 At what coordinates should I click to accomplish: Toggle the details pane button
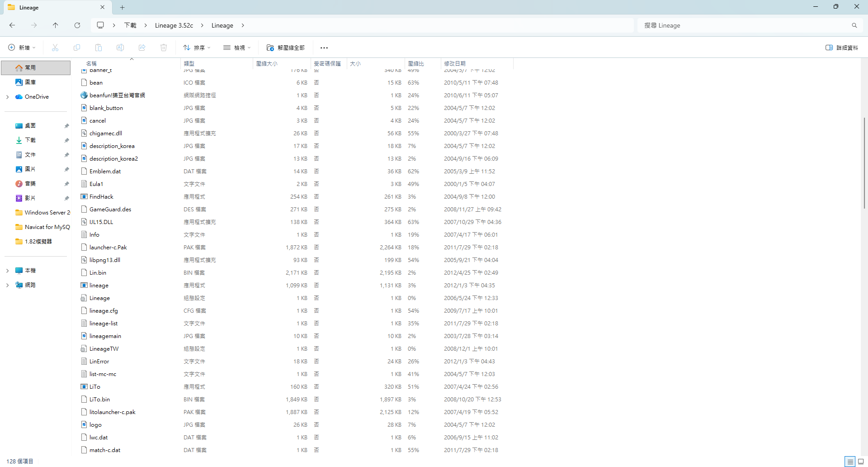click(x=842, y=48)
